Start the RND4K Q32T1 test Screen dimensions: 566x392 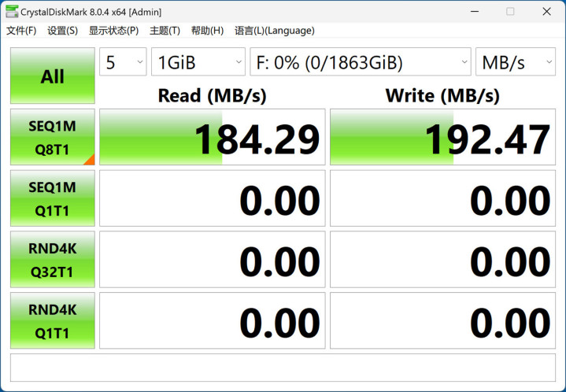53,260
